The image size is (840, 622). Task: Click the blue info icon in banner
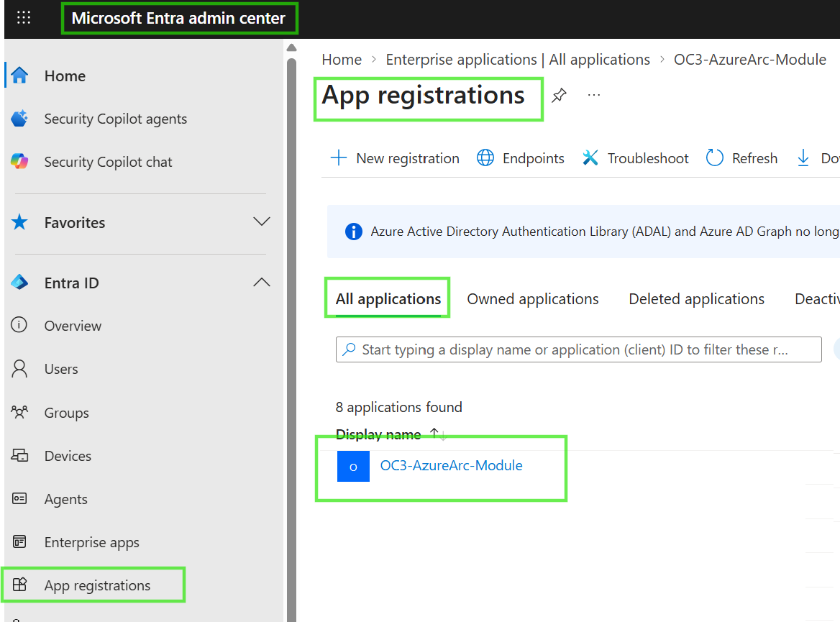coord(354,232)
